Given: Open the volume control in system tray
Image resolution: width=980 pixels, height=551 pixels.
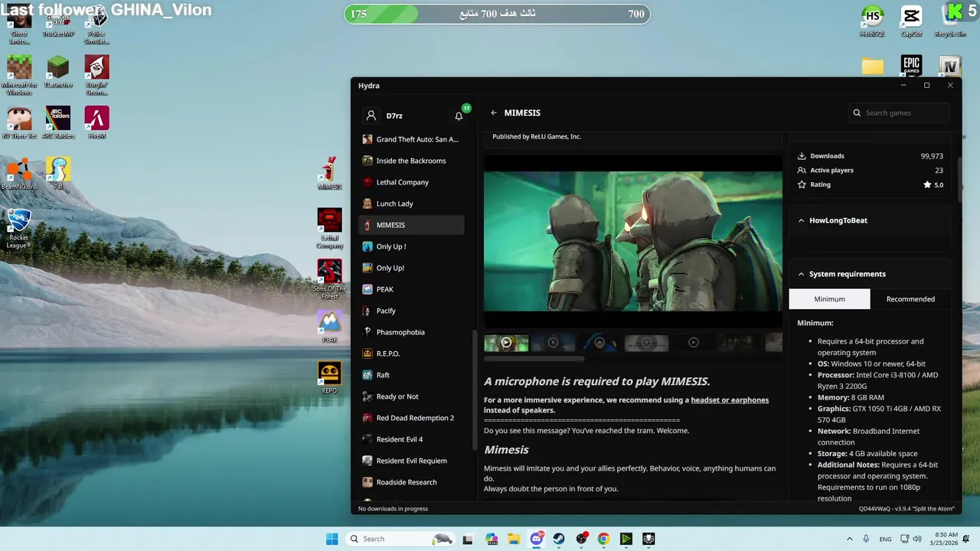Looking at the screenshot, I should [917, 539].
